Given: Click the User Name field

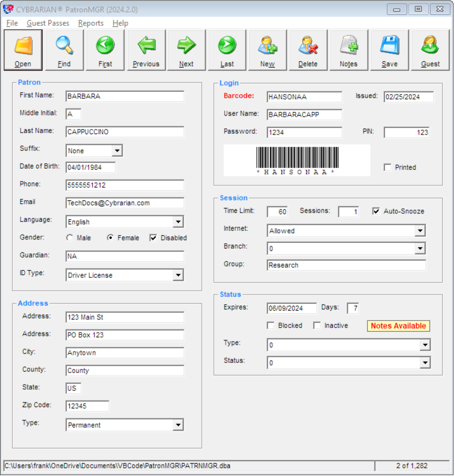Looking at the screenshot, I should [305, 115].
